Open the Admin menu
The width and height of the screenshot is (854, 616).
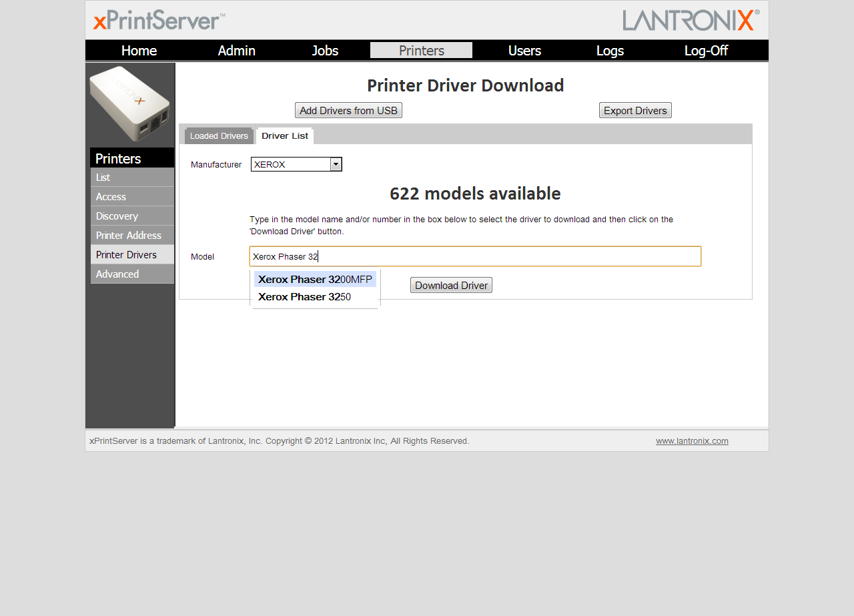tap(236, 51)
